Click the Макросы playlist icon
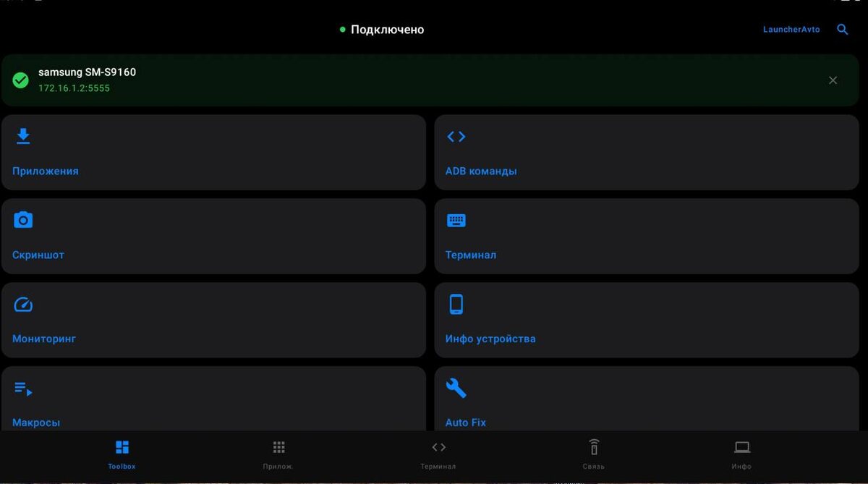 [23, 389]
